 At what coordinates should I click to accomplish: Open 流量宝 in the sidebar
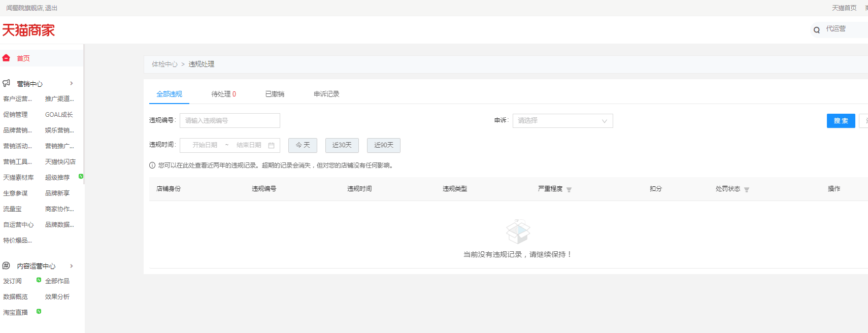point(12,209)
